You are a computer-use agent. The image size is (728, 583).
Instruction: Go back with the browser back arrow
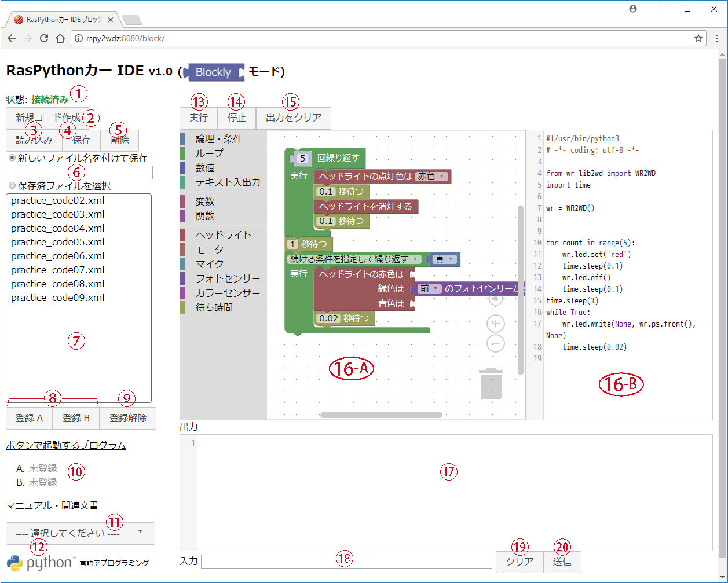coord(11,39)
